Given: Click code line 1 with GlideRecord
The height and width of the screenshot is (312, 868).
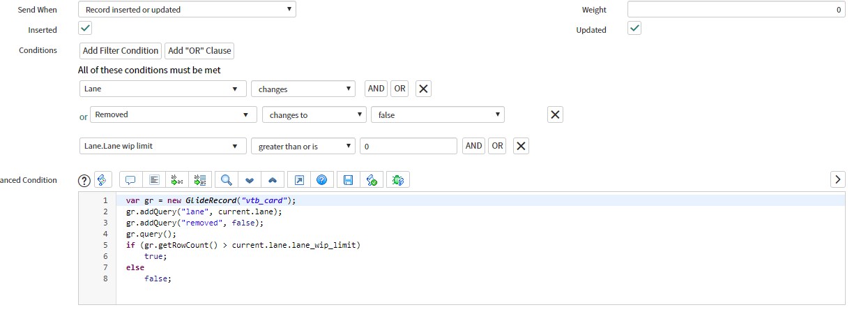Looking at the screenshot, I should (x=211, y=200).
